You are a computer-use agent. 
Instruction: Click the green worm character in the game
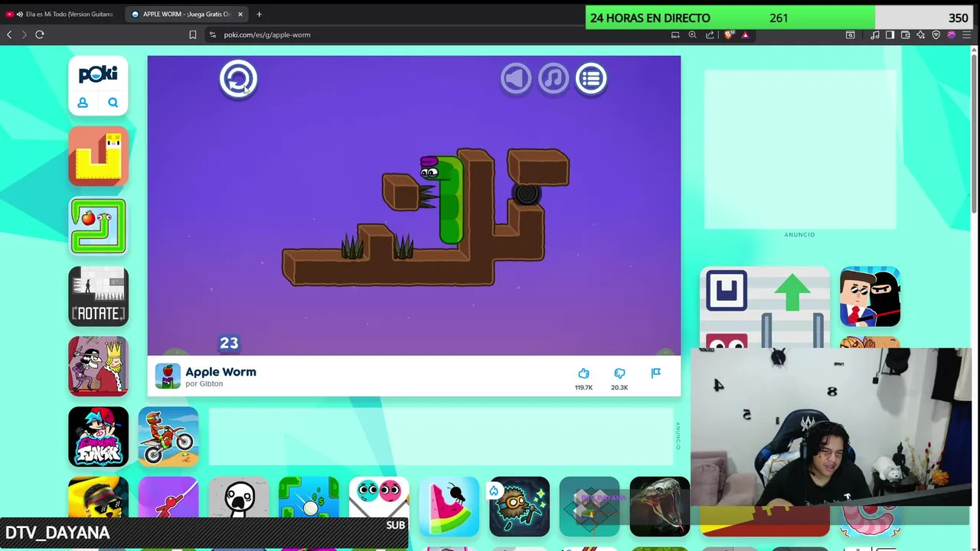(x=446, y=199)
